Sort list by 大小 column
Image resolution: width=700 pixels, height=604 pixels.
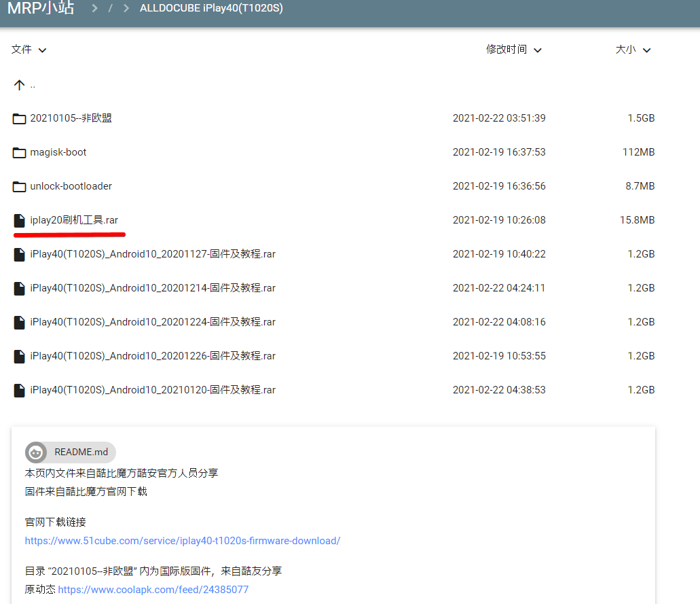633,50
